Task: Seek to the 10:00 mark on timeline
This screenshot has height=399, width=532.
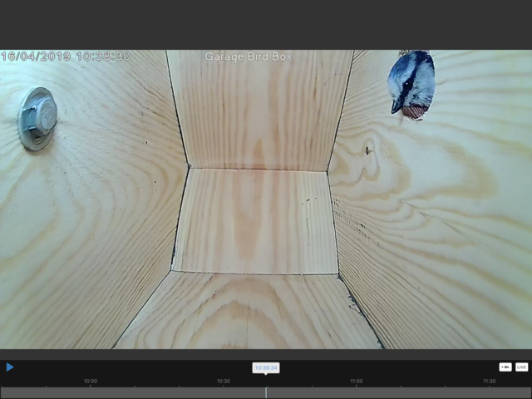Action: 91,382
